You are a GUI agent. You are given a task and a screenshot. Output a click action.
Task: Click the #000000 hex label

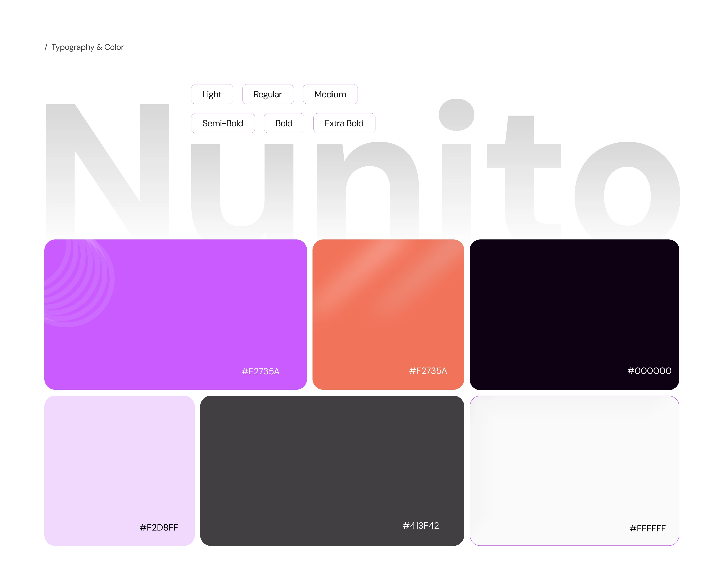[x=649, y=371]
